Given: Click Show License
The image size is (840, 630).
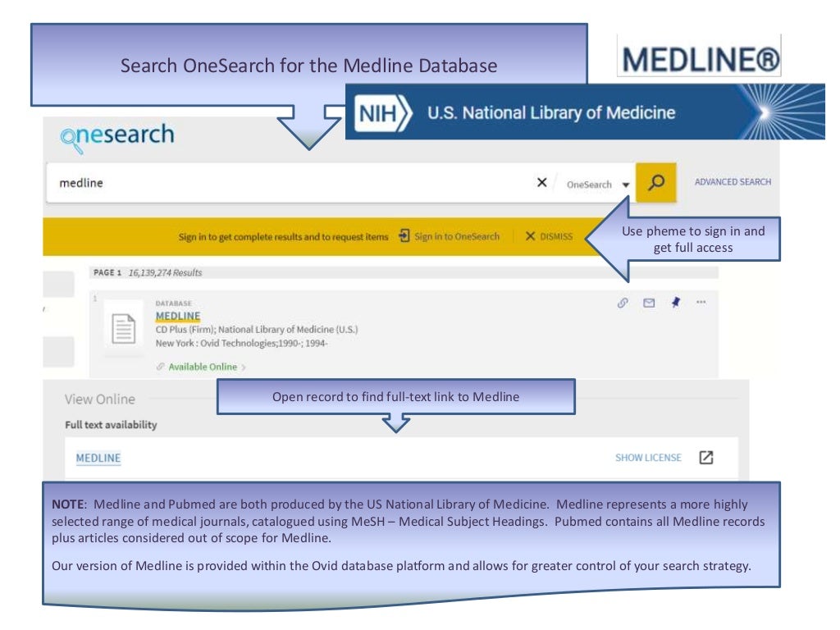Looking at the screenshot, I should tap(648, 458).
